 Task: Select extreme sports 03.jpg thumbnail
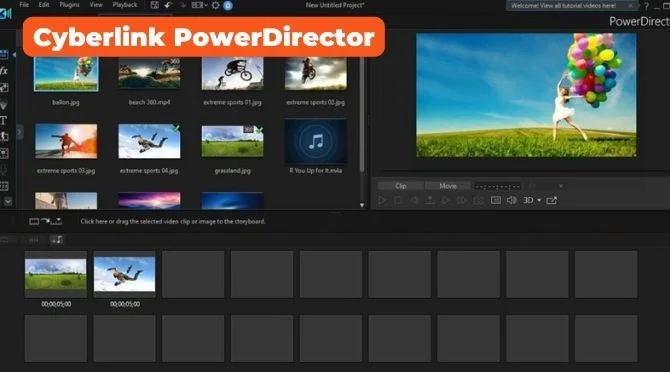[66, 141]
